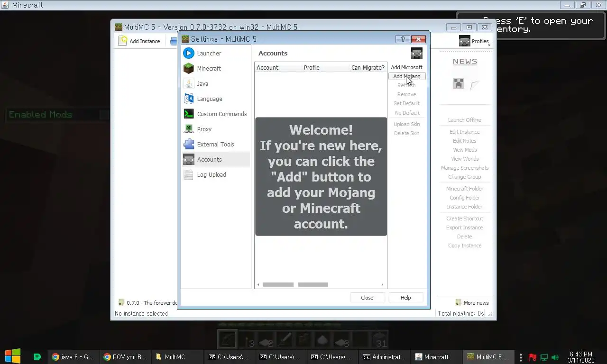Click the Steve head icon on Accounts page
The image size is (607, 364).
point(416,53)
